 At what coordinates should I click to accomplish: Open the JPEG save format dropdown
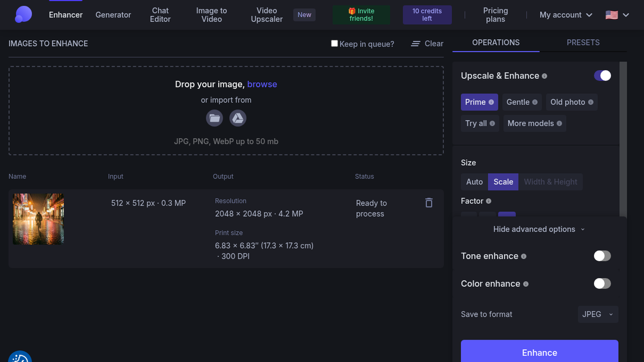[x=598, y=314]
